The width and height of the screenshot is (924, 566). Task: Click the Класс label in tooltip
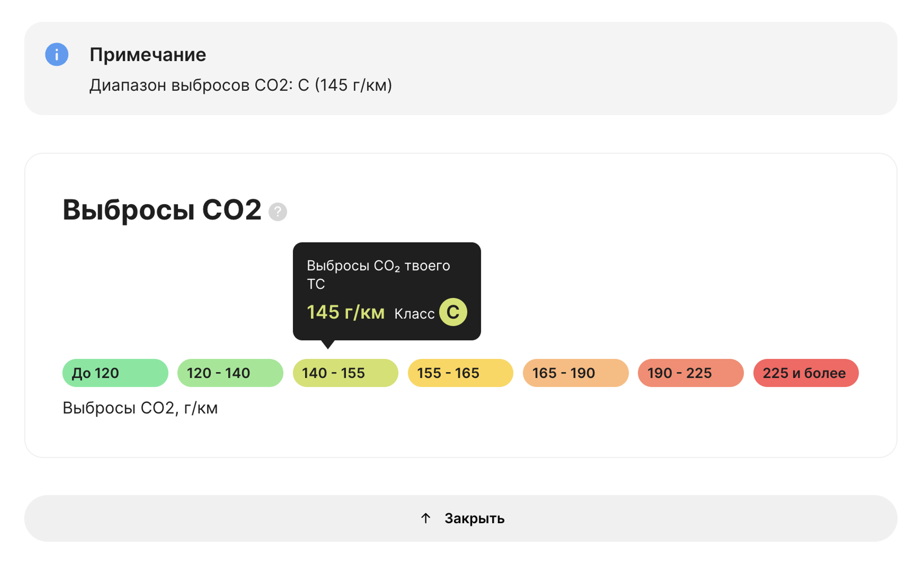pyautogui.click(x=414, y=314)
